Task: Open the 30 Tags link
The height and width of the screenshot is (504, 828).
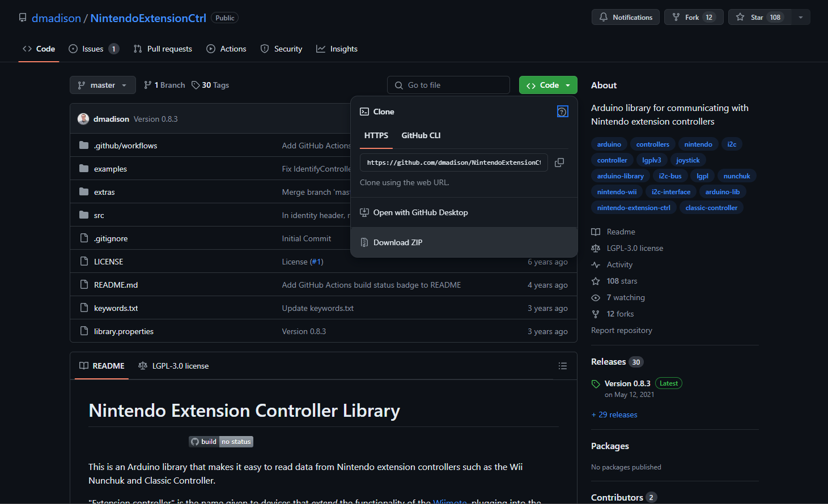Action: pyautogui.click(x=210, y=85)
